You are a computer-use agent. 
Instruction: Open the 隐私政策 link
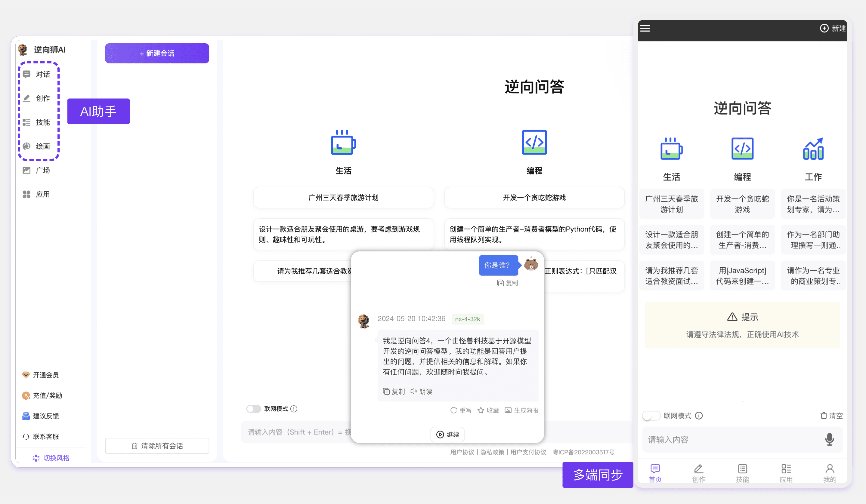(492, 452)
